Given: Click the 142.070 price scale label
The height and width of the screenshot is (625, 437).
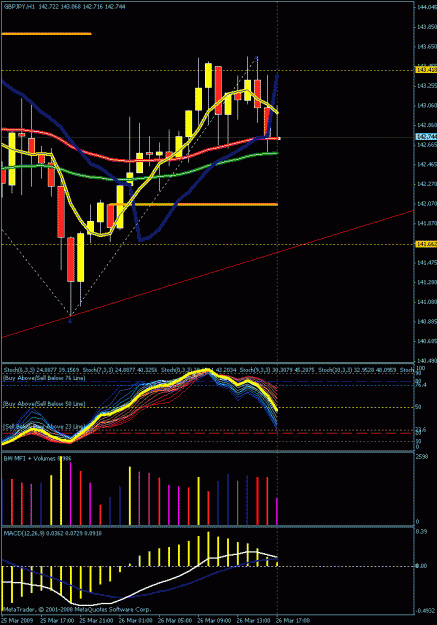Looking at the screenshot, I should tap(427, 204).
